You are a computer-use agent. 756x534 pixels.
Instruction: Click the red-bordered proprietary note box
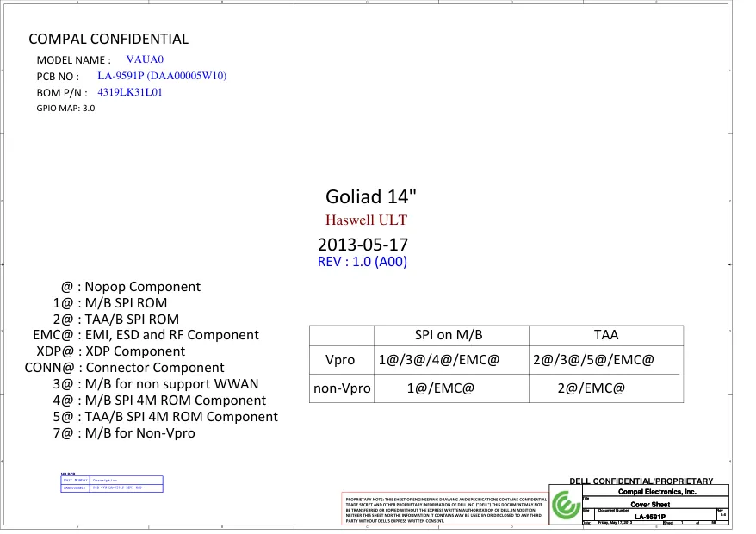[444, 510]
